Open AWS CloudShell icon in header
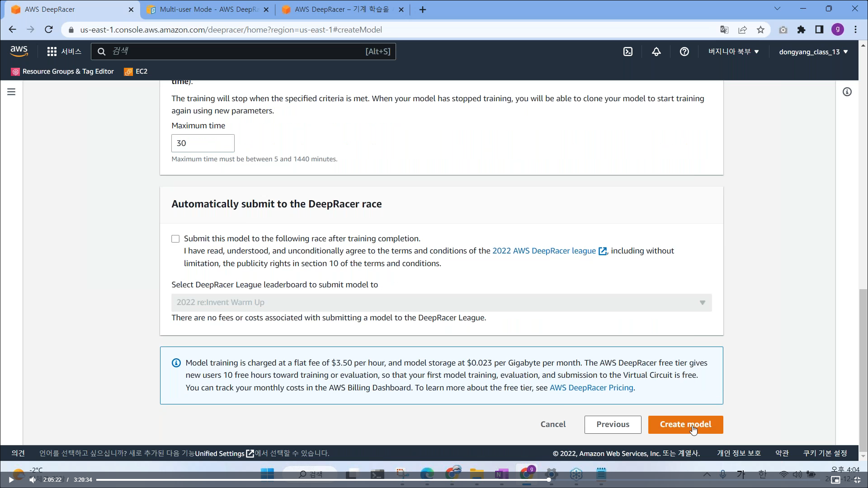 click(628, 52)
